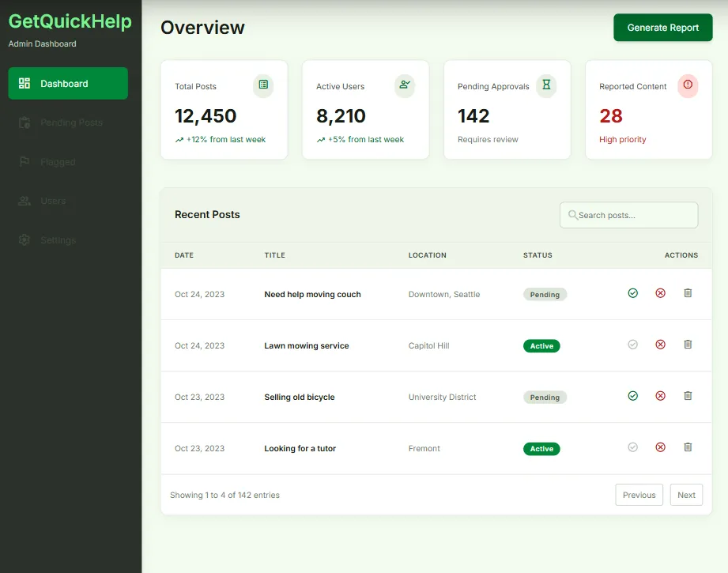Image resolution: width=728 pixels, height=573 pixels.
Task: Delete the 'Lawn mowing service' post
Action: (688, 345)
